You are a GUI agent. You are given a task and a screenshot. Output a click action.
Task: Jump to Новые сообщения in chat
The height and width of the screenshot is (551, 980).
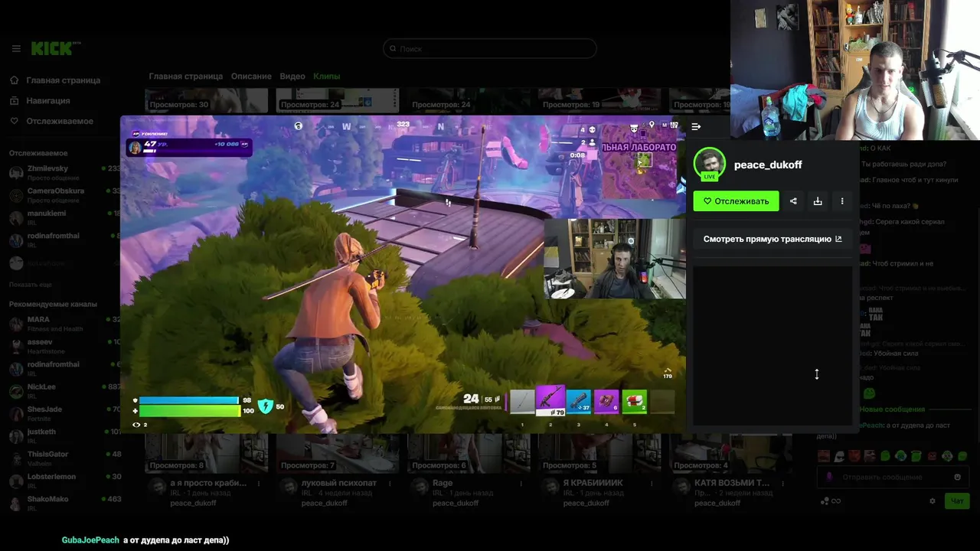point(892,409)
